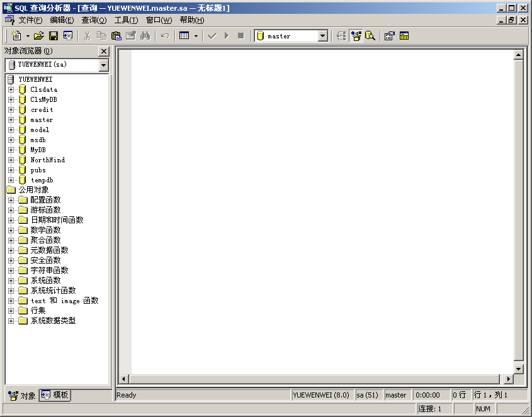
Task: Switch to the 模板 tab
Action: (55, 395)
